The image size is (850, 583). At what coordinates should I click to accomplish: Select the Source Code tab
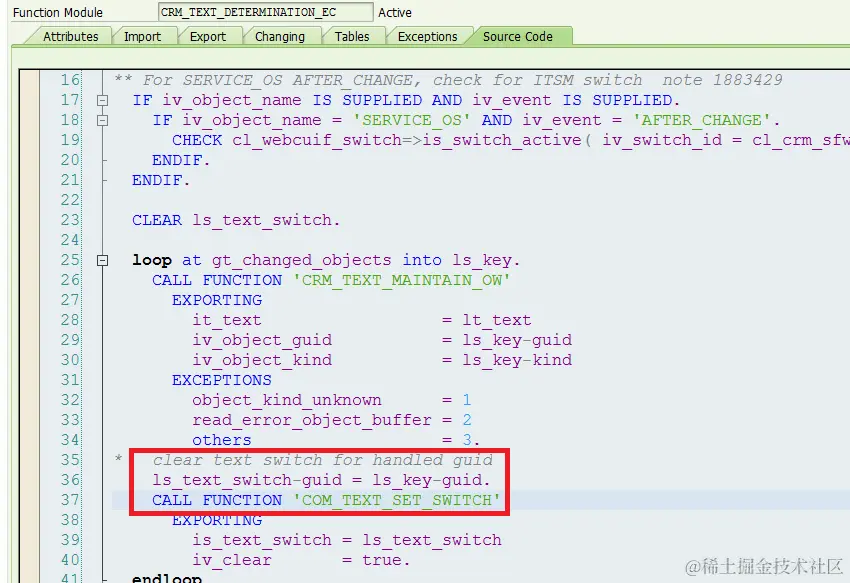pyautogui.click(x=518, y=36)
